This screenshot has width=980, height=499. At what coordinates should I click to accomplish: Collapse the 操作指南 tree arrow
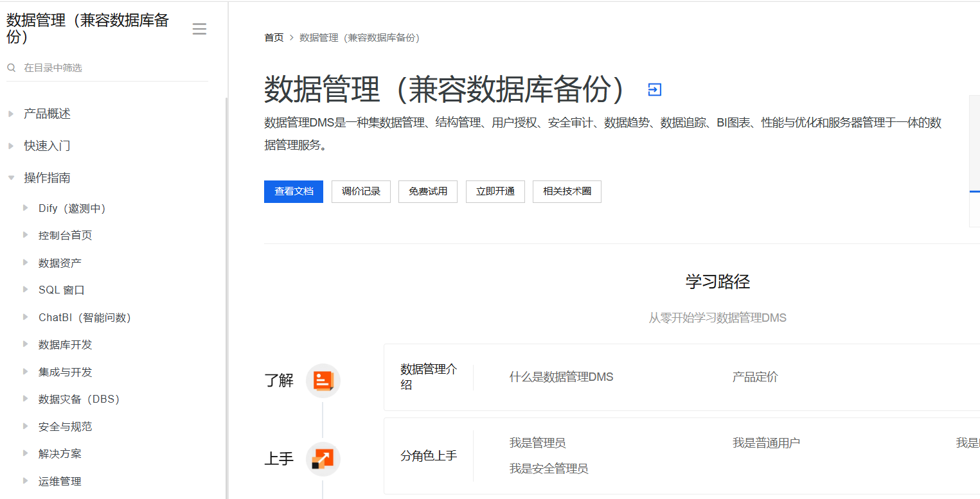pos(11,178)
